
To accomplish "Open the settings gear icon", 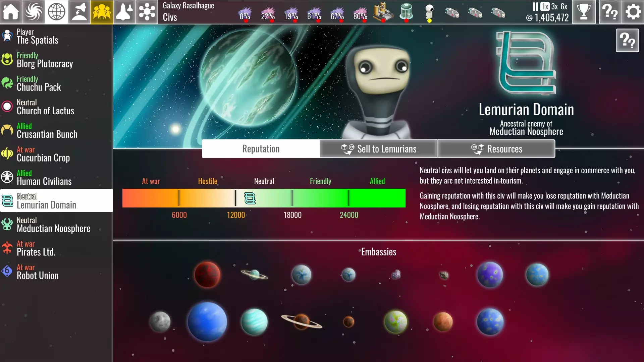I will (633, 12).
